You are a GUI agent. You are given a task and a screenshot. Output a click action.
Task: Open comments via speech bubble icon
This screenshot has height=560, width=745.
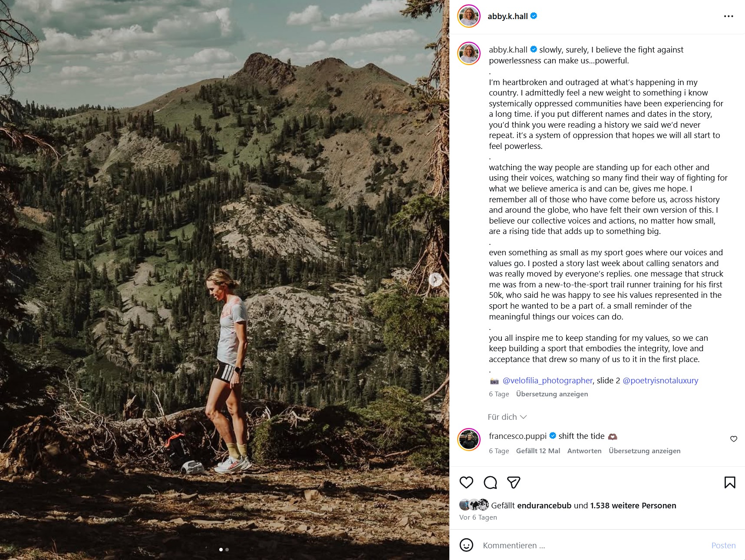click(x=490, y=482)
